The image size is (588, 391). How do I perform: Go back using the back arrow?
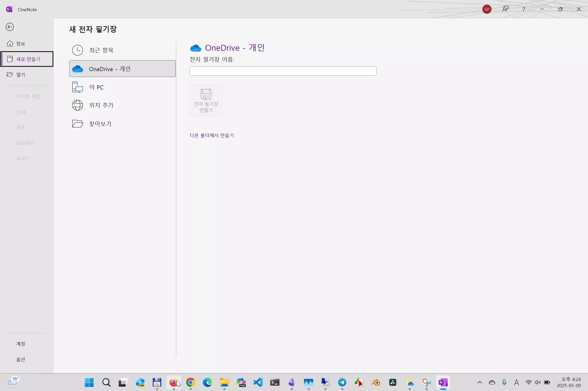10,27
